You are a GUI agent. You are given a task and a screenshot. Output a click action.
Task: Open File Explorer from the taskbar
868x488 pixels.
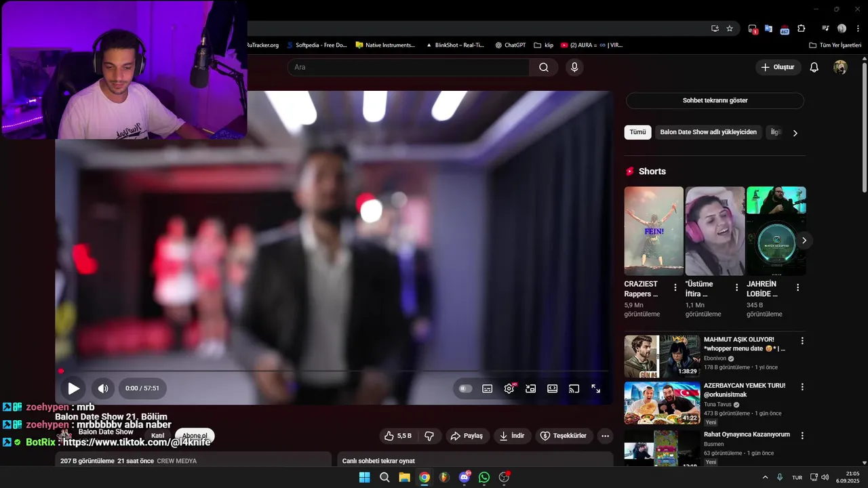(x=404, y=477)
